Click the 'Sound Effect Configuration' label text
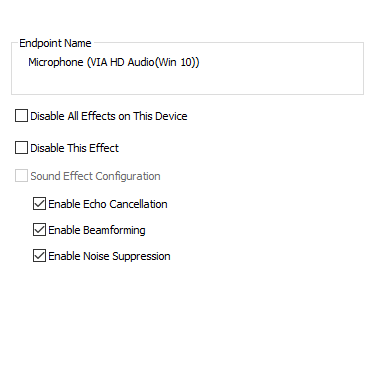The height and width of the screenshot is (379, 378). (95, 176)
